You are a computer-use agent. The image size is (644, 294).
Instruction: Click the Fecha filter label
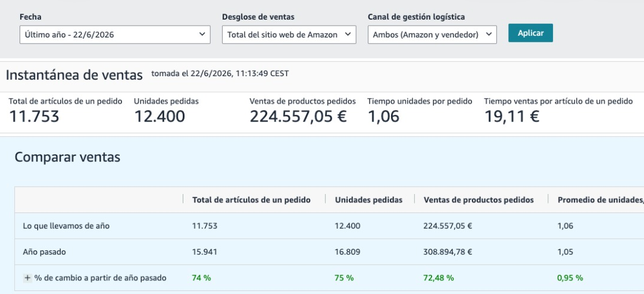coord(30,17)
